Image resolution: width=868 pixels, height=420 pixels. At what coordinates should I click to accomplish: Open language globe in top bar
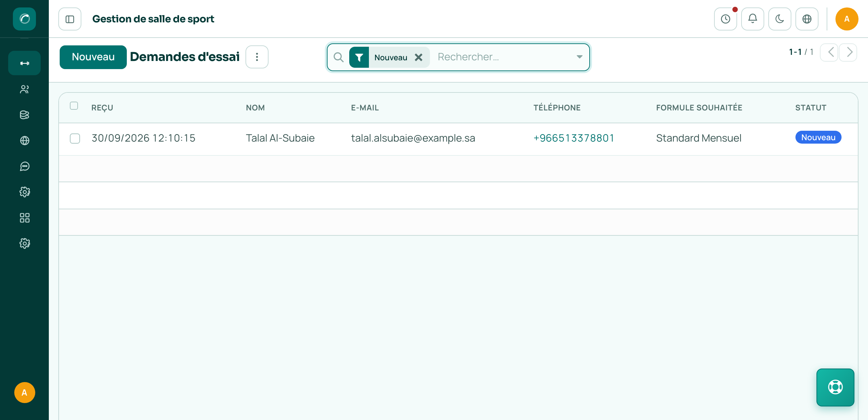point(807,19)
